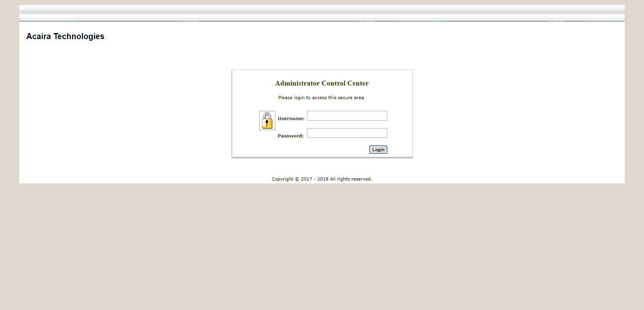644x310 pixels.
Task: Click the words Control Center in the panel title
Action: click(345, 83)
